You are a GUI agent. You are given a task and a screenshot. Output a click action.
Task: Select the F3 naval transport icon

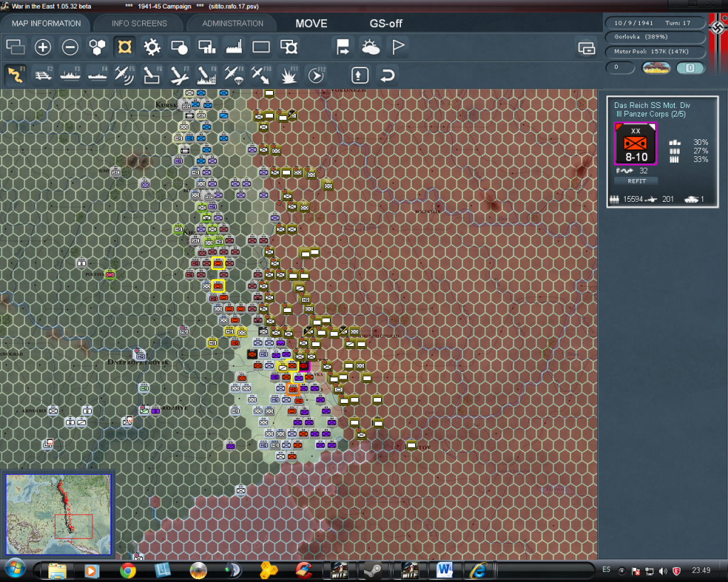[70, 75]
